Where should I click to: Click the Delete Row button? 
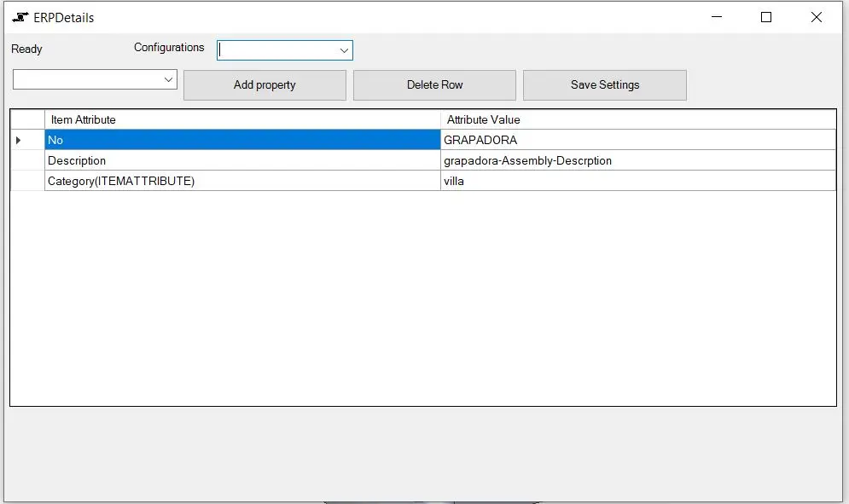click(x=434, y=84)
